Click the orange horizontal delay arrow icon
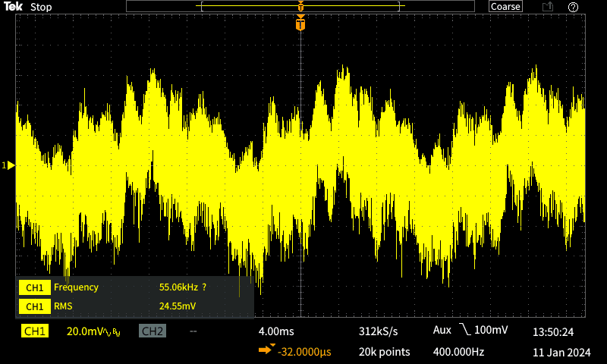Screen dimensions: 607x364 coord(267,350)
